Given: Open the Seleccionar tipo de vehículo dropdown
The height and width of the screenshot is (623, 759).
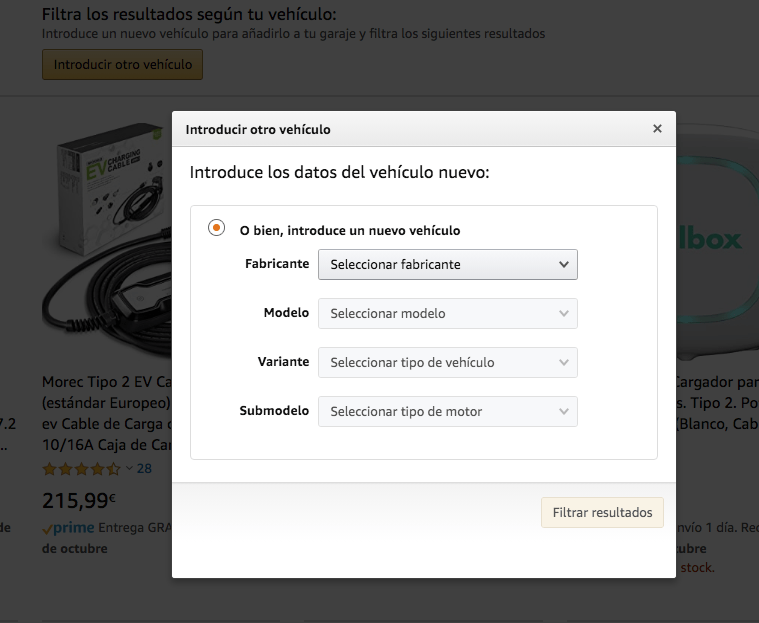Looking at the screenshot, I should [x=448, y=362].
